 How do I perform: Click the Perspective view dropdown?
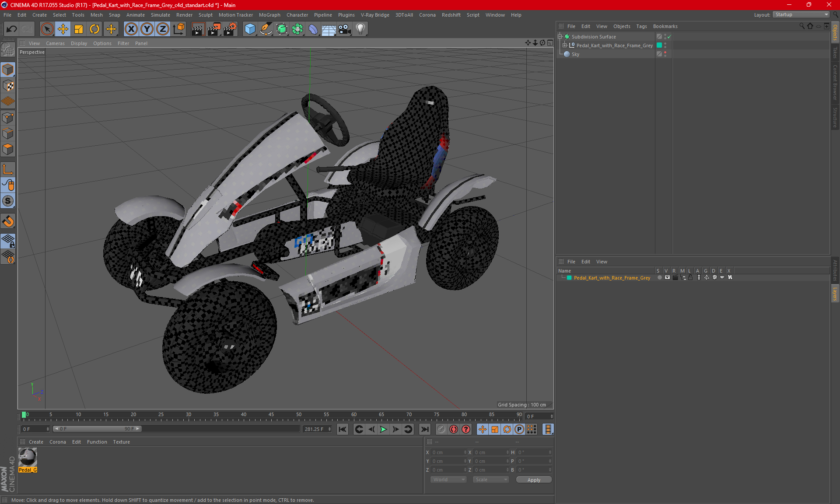[x=33, y=52]
